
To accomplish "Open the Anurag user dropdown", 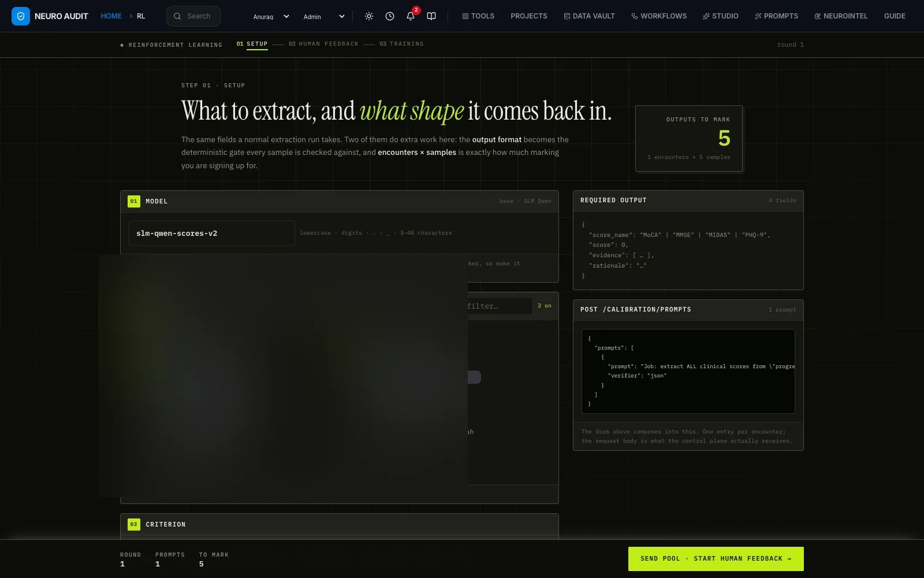I will 271,16.
